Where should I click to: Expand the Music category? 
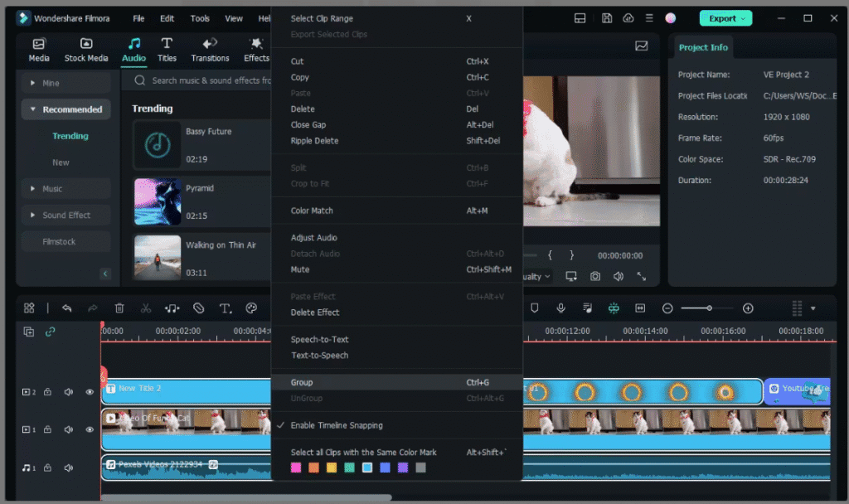pos(33,188)
